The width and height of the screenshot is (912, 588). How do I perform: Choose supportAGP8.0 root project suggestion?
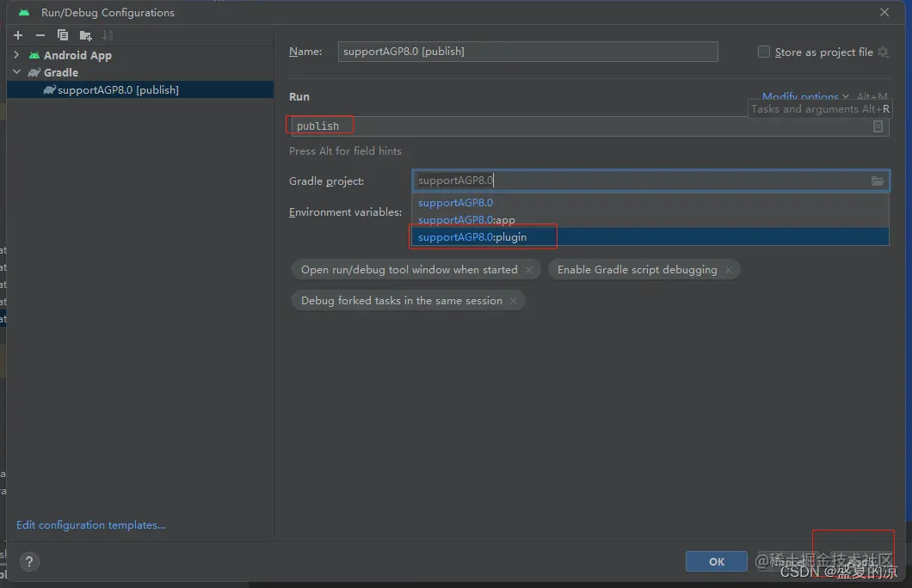click(650, 203)
